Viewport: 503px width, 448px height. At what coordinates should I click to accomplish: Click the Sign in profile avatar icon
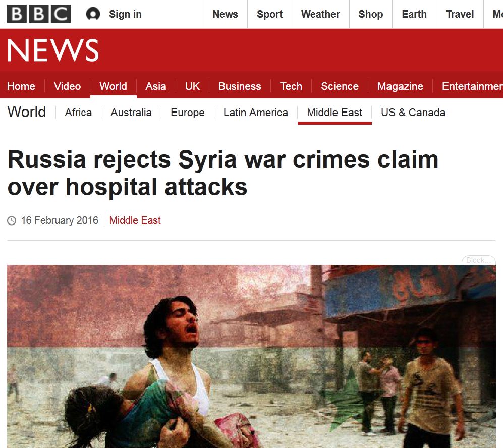(x=93, y=14)
